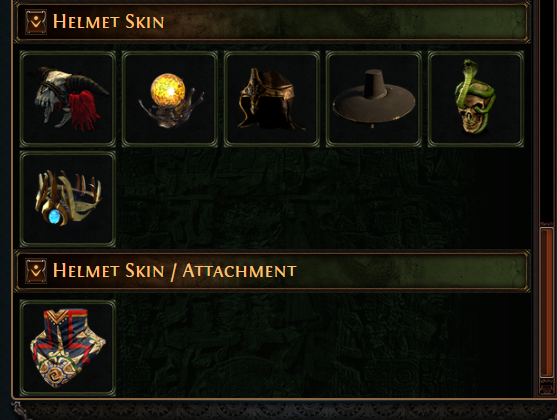Choose the glowing golden orb helmet skin

(x=170, y=99)
